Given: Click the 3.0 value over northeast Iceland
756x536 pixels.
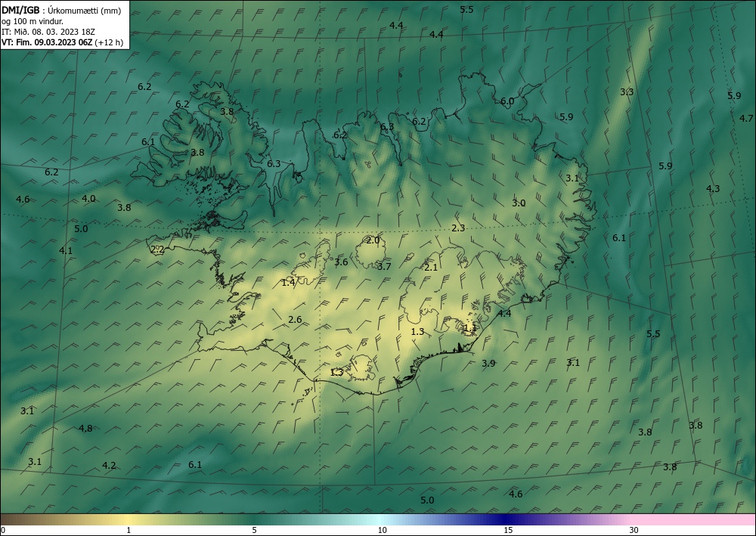Looking at the screenshot, I should tap(519, 203).
